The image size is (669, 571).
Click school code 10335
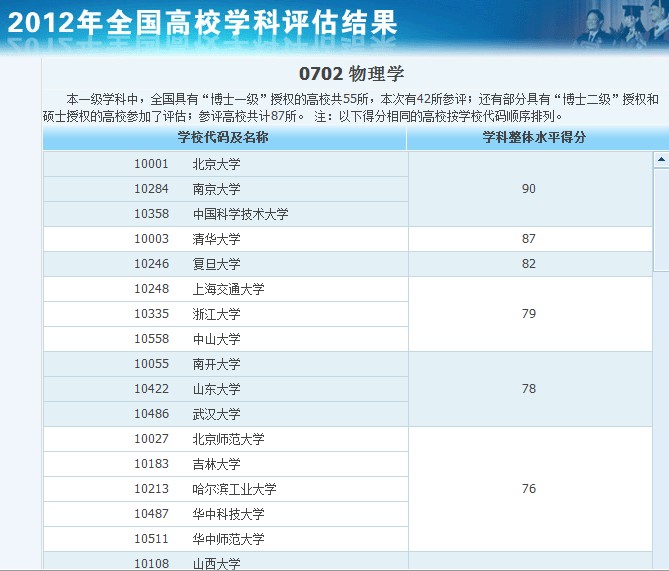click(151, 314)
